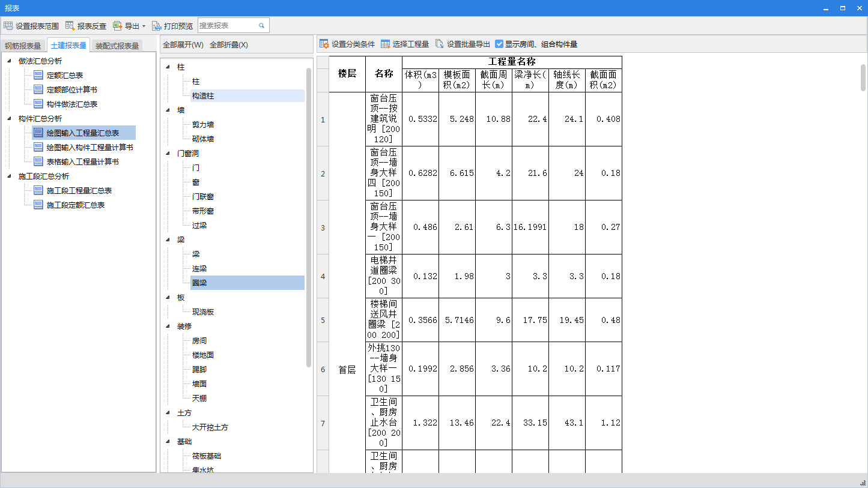868x488 pixels.
Task: Select 过梁 in component tree
Action: [199, 225]
